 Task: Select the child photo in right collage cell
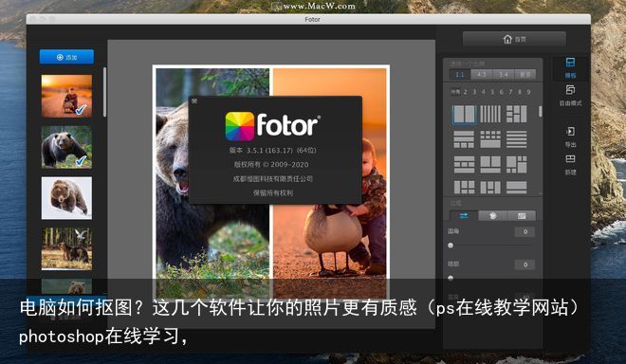(330, 182)
